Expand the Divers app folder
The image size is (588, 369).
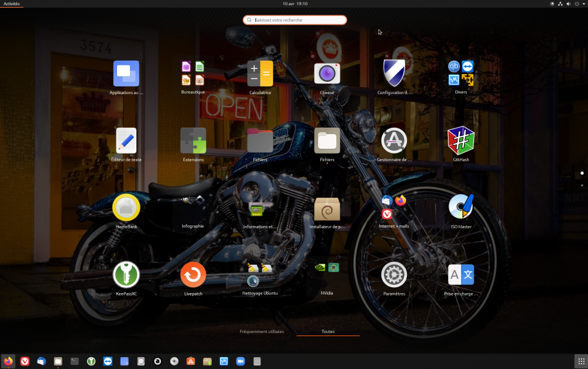click(x=461, y=73)
